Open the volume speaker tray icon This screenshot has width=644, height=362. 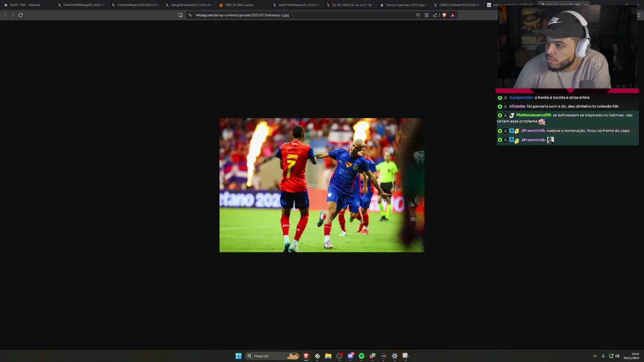(x=617, y=356)
